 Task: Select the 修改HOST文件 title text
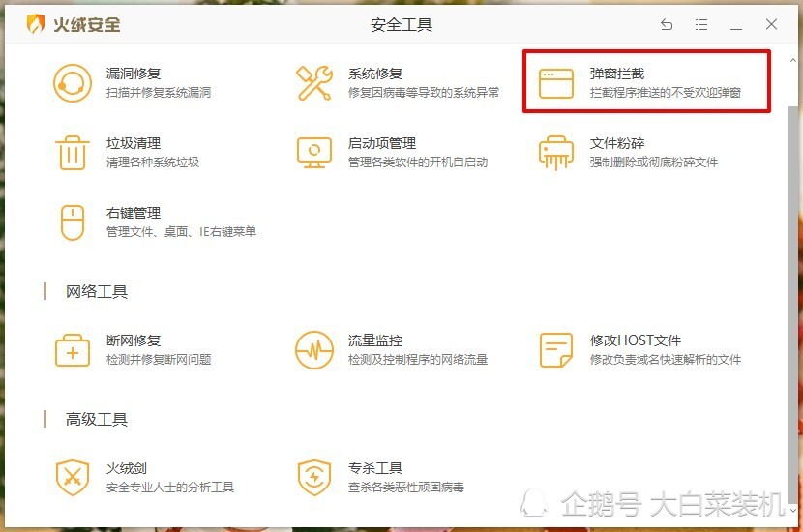click(636, 340)
